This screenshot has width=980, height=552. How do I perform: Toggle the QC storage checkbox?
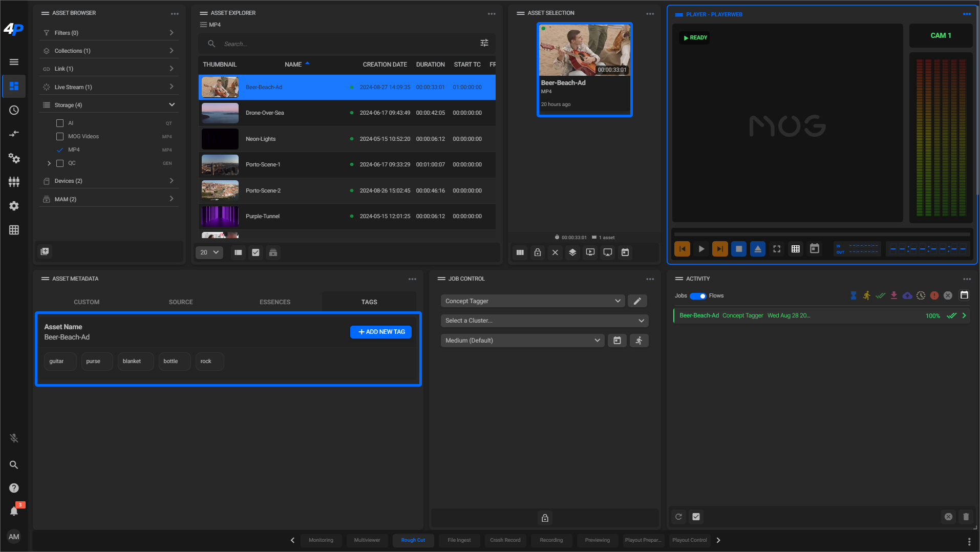pyautogui.click(x=60, y=163)
